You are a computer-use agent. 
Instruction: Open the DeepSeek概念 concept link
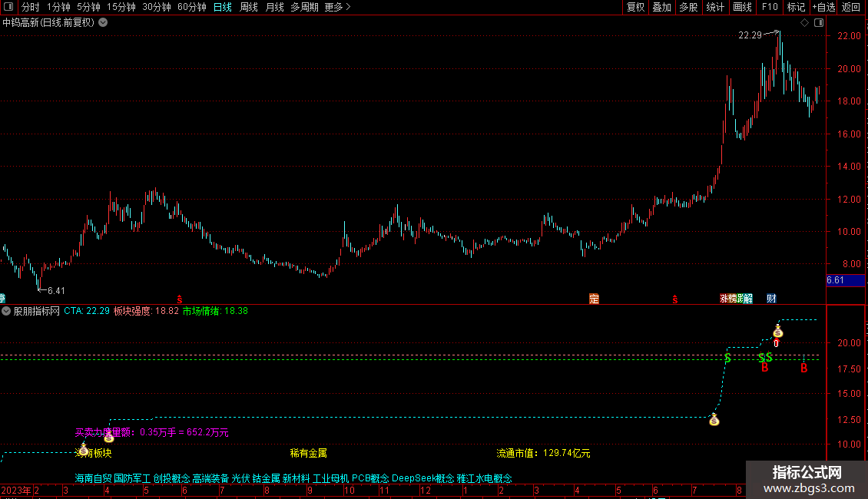click(423, 478)
